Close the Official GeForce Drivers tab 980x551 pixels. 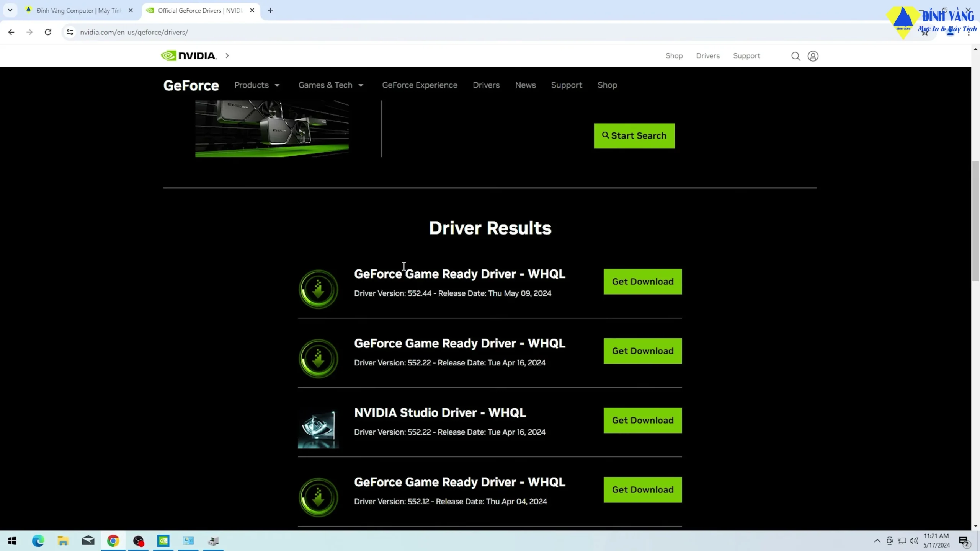(252, 10)
